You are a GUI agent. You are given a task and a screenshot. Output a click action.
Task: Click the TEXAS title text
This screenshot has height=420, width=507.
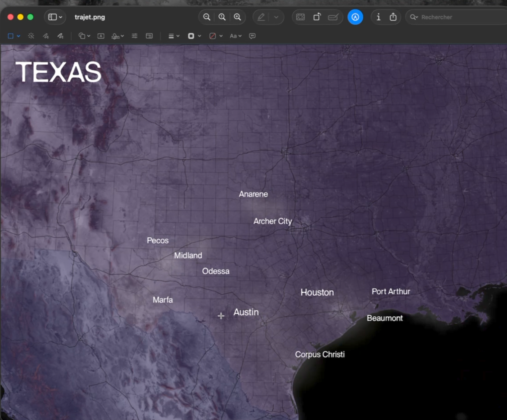(x=58, y=72)
